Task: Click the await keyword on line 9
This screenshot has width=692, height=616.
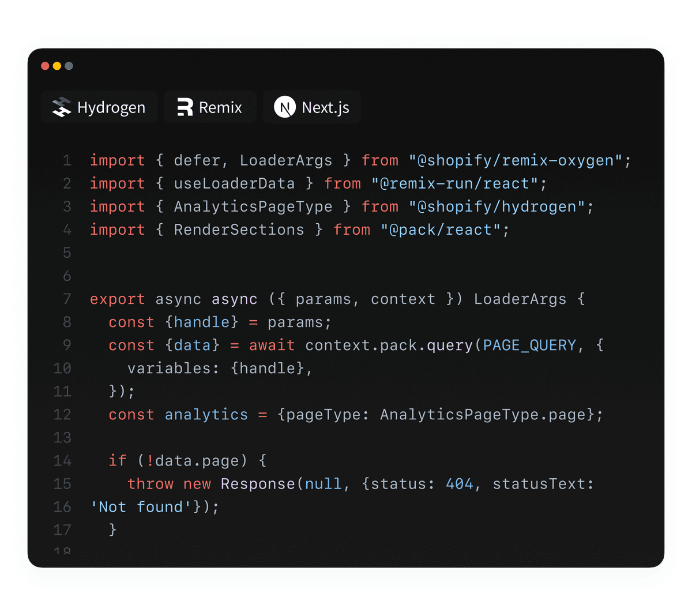Action: 272,345
